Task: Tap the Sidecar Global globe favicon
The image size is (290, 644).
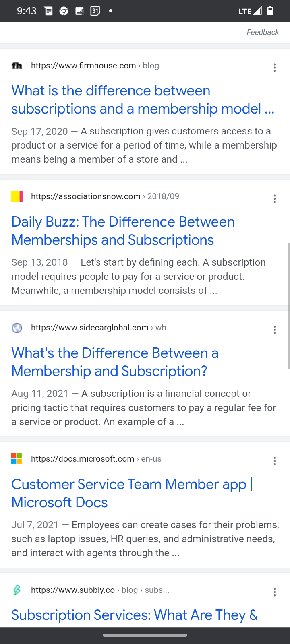Action: click(17, 328)
